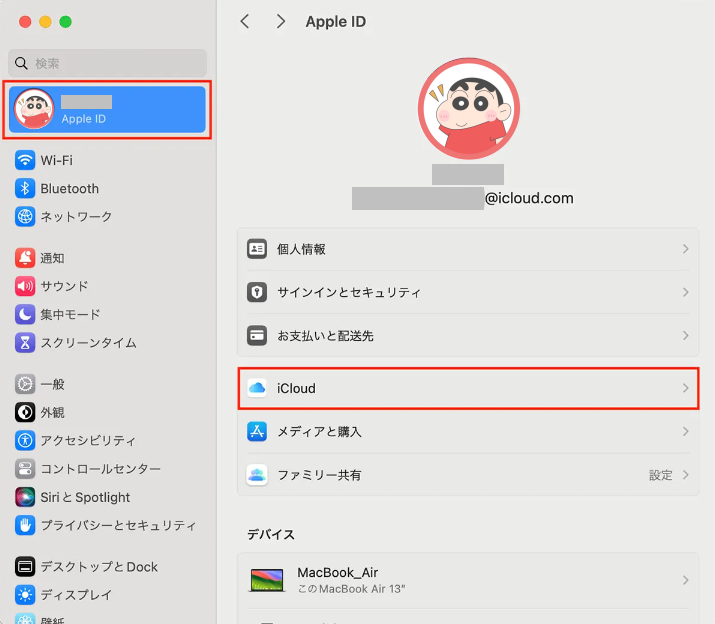Click the Siri と Spotlight icon
715x624 pixels.
[x=25, y=497]
